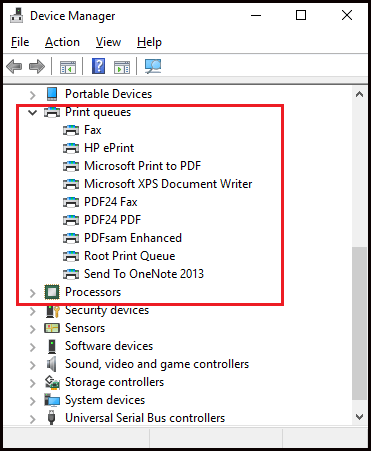Expand the Portable Devices category
Image resolution: width=371 pixels, height=451 pixels.
click(x=32, y=95)
